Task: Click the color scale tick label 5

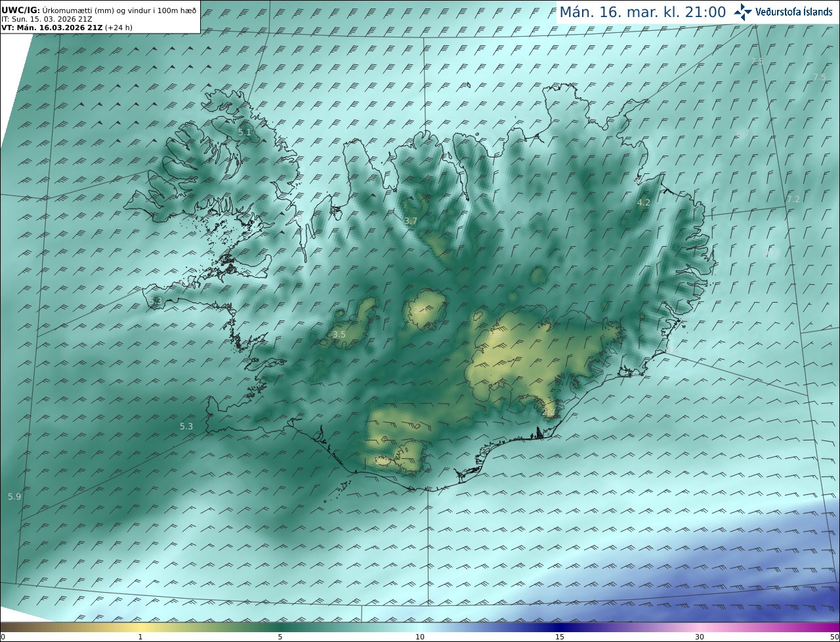Action: [280, 637]
